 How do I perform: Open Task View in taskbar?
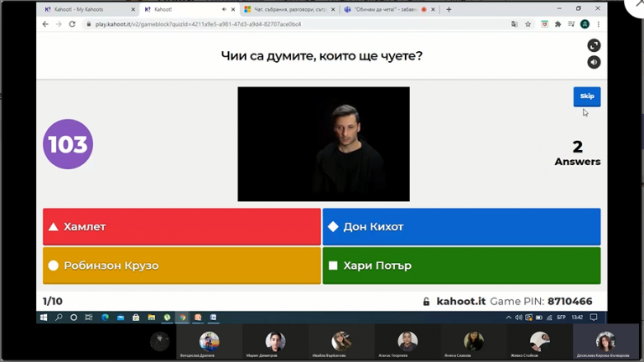(89, 318)
